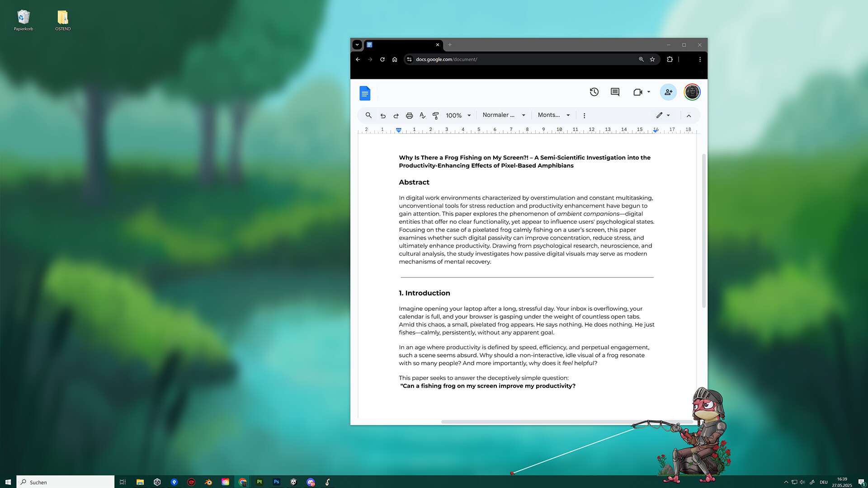Open version history clock icon

594,92
